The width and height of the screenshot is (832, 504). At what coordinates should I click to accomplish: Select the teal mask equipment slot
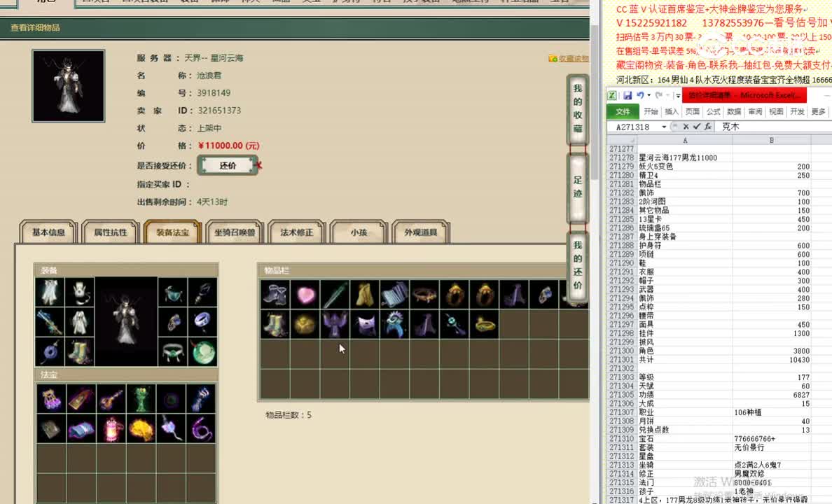pos(173,293)
